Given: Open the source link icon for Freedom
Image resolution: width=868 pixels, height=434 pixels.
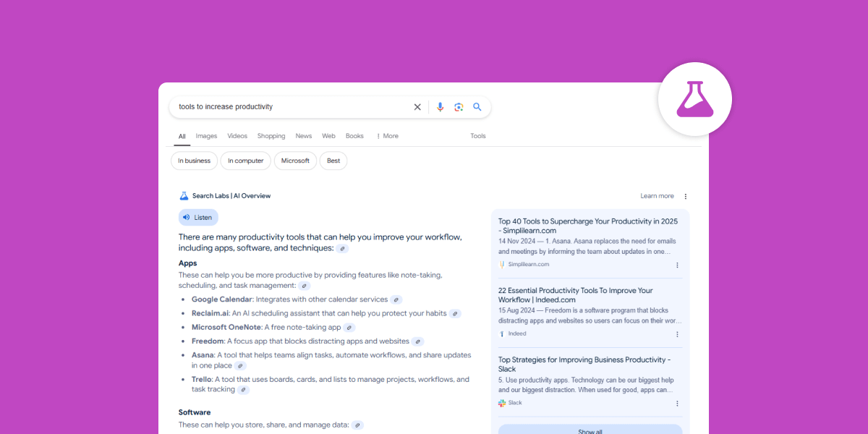Looking at the screenshot, I should click(418, 341).
